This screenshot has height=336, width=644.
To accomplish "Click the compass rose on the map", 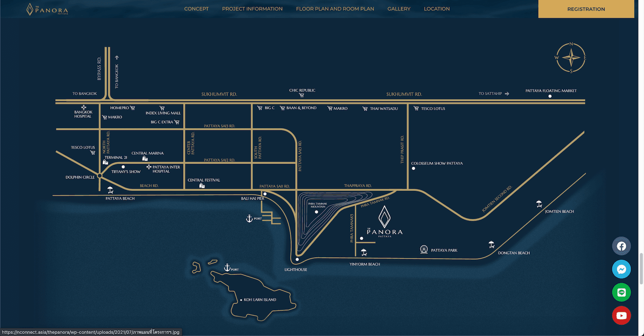I will (571, 58).
